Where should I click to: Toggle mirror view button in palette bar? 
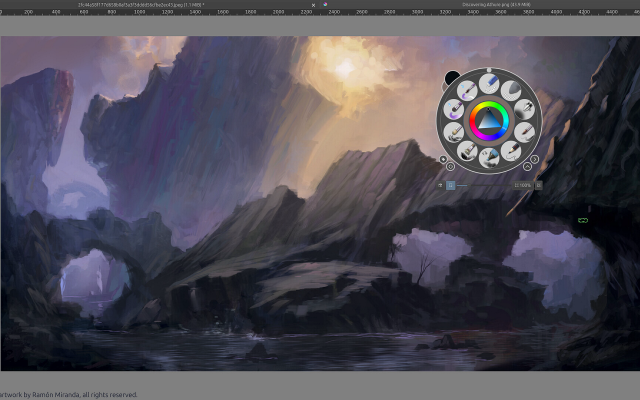tap(440, 185)
